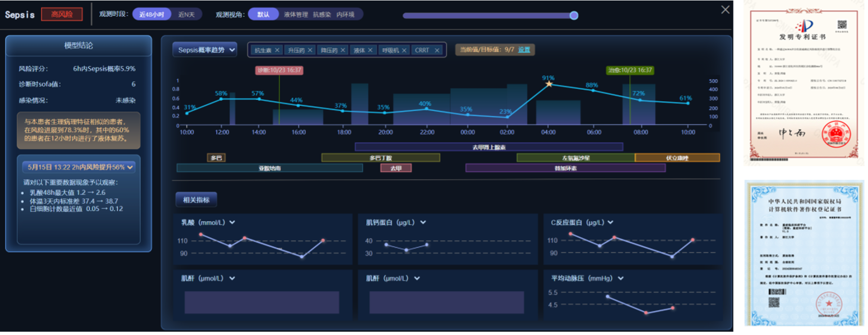Remove the CRRT tag with its X

(437, 50)
